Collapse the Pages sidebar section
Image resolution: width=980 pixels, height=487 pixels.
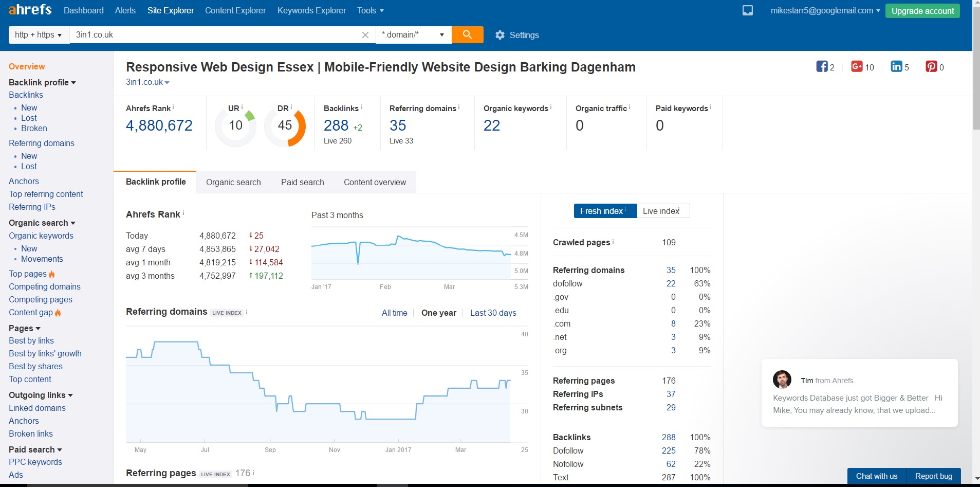(25, 328)
